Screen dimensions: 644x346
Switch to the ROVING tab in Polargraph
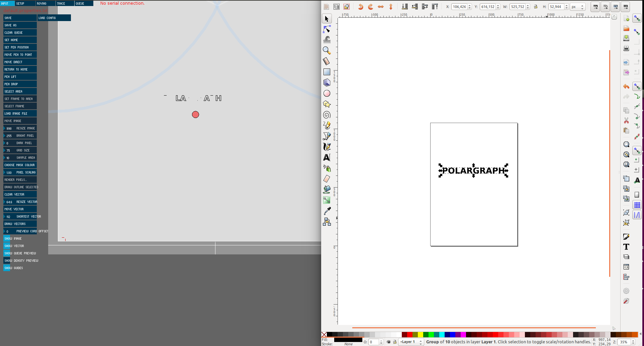[45, 3]
